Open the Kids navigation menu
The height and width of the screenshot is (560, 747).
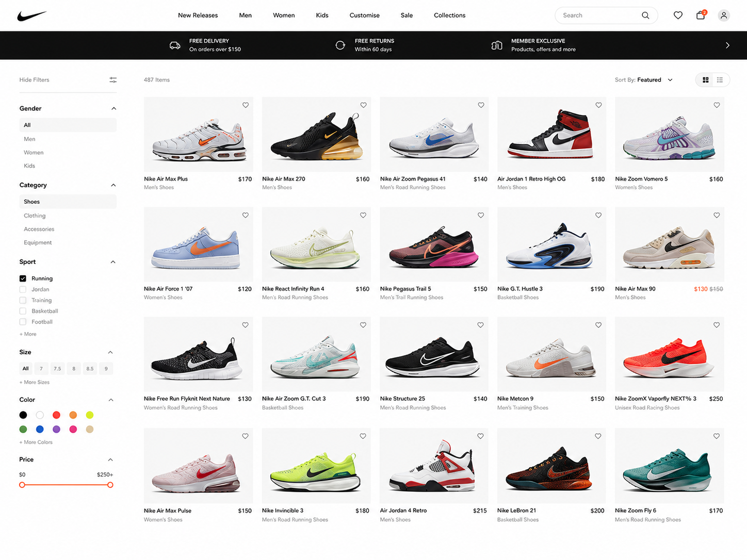(322, 15)
